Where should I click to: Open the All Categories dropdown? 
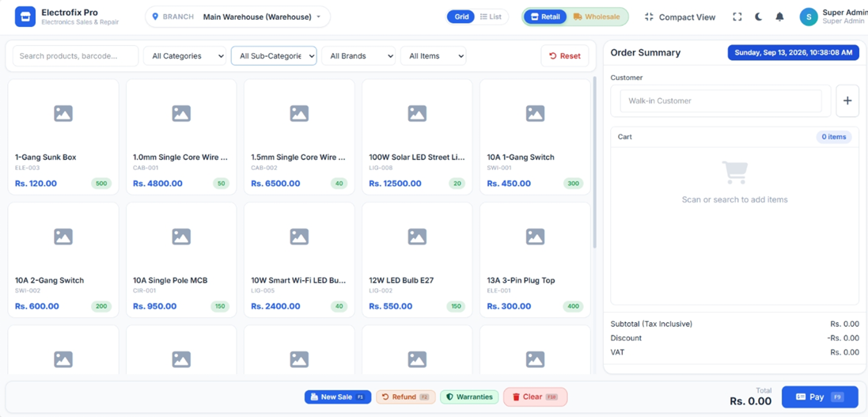point(184,56)
